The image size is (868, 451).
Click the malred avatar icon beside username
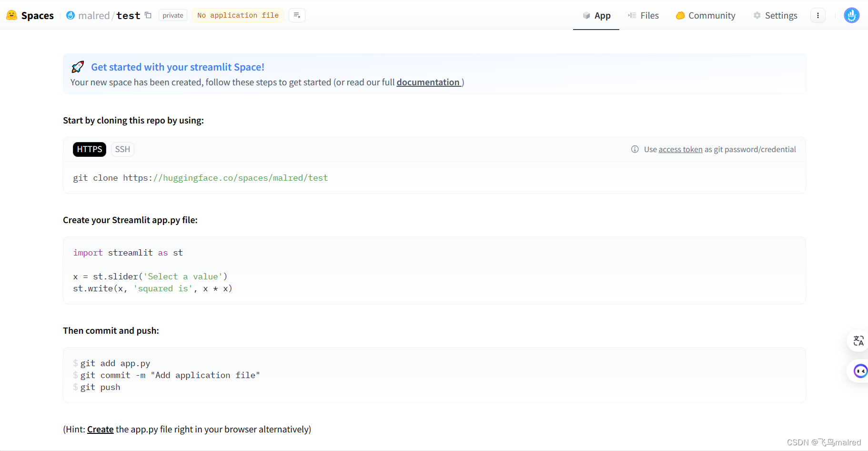point(71,15)
